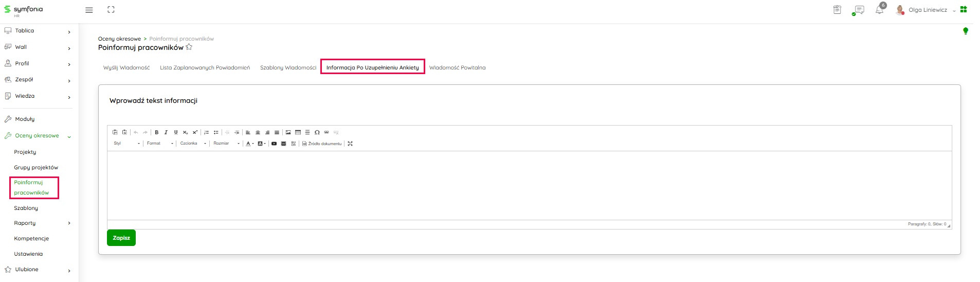Collapse the sidebar using the hamburger menu

point(89,10)
